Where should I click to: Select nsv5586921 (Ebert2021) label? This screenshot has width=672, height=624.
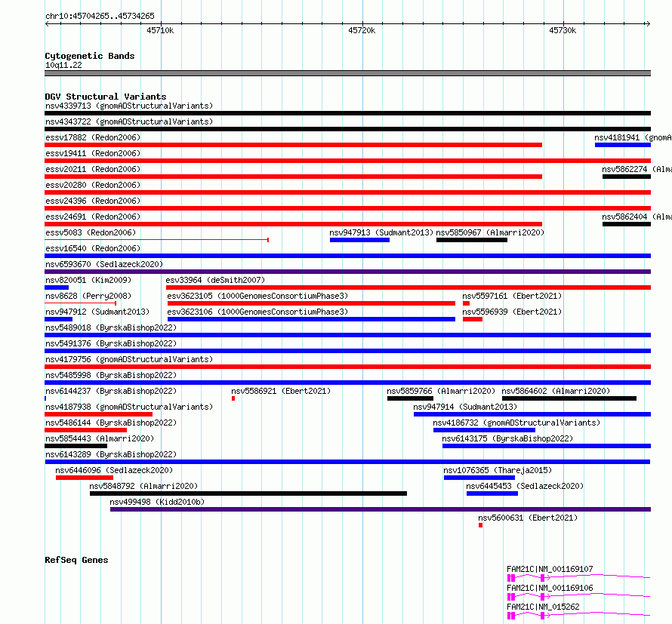click(x=281, y=391)
